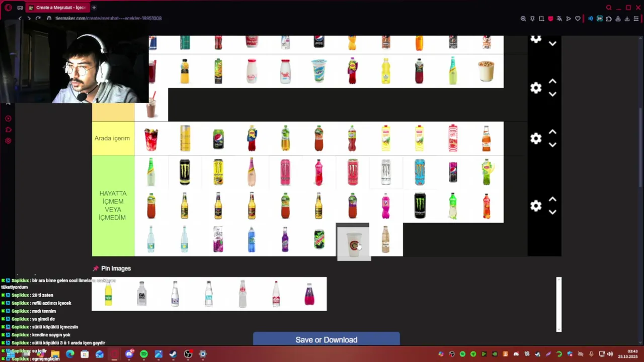This screenshot has height=362, width=644.
Task: Open the red ad blocker shield
Action: coord(550,19)
